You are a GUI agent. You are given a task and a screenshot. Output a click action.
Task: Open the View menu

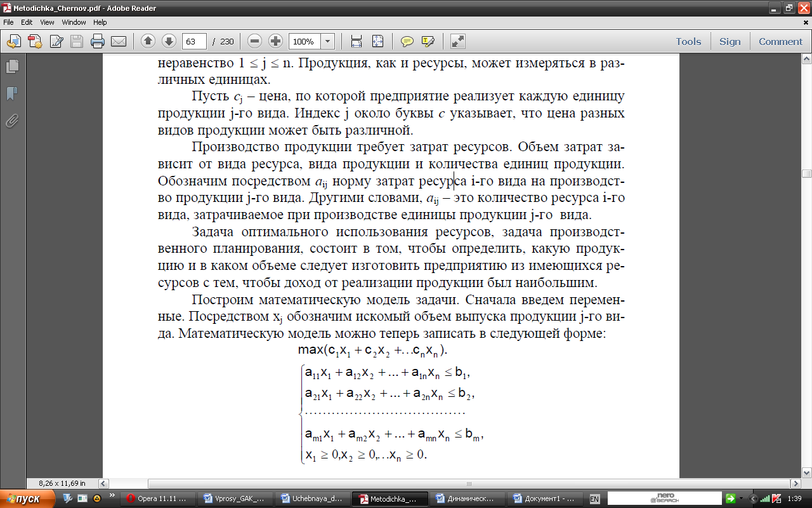(x=47, y=22)
